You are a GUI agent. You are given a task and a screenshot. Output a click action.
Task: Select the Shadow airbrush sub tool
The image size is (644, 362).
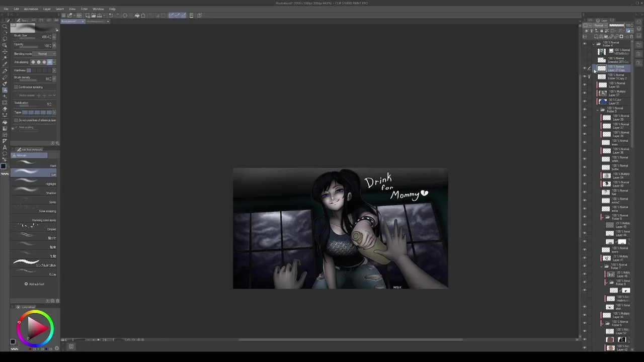tap(34, 192)
